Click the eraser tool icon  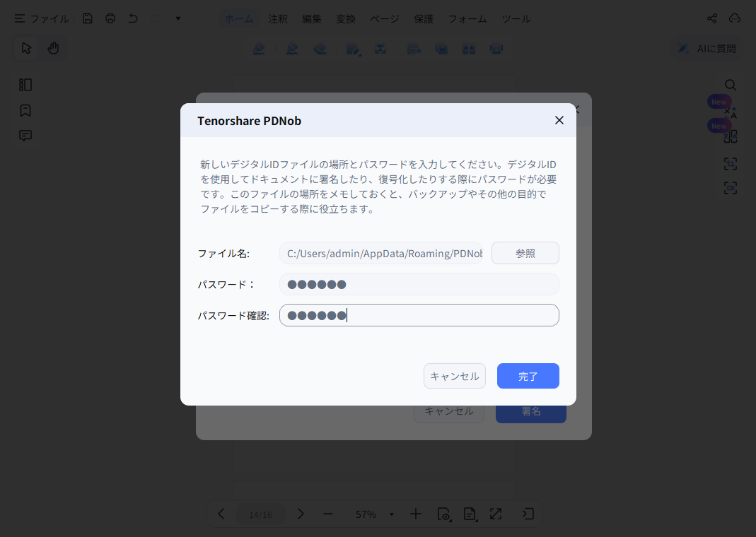pos(320,49)
